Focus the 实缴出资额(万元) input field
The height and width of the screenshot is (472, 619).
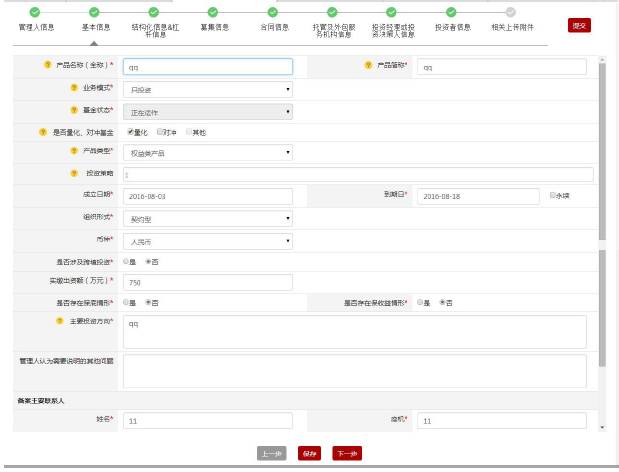click(x=208, y=282)
